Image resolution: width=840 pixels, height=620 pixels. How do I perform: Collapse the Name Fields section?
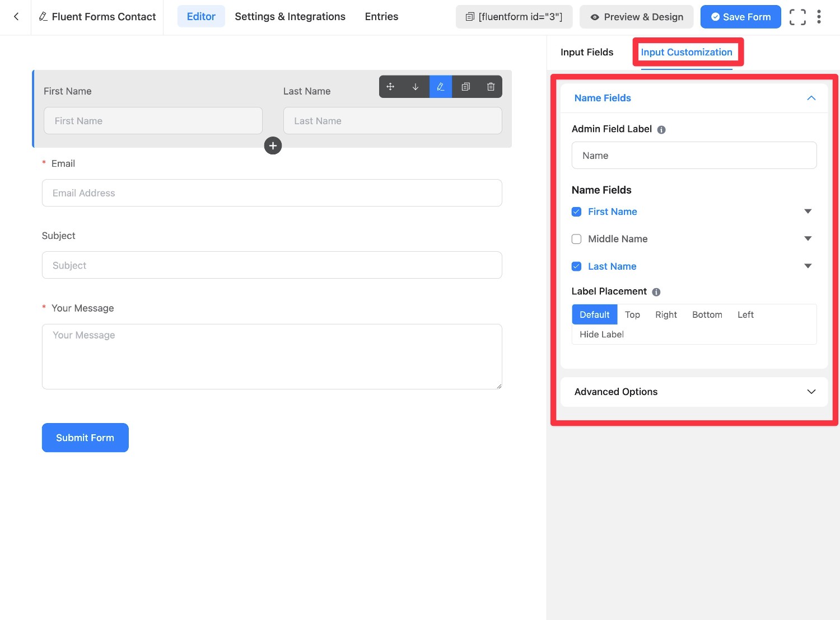tap(811, 98)
